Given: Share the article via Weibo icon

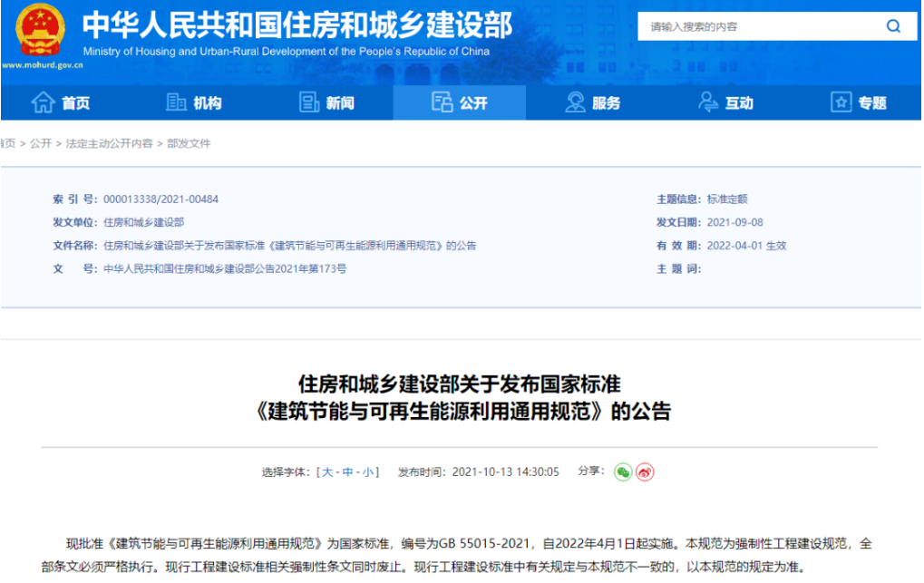Looking at the screenshot, I should point(644,471).
